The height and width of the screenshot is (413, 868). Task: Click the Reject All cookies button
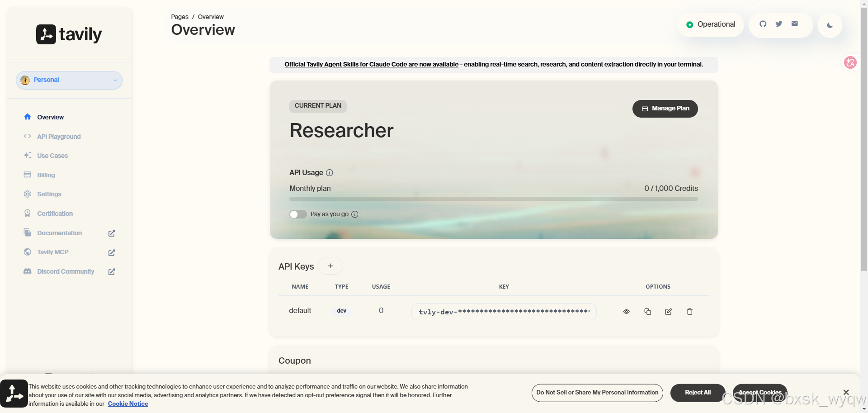pos(698,393)
